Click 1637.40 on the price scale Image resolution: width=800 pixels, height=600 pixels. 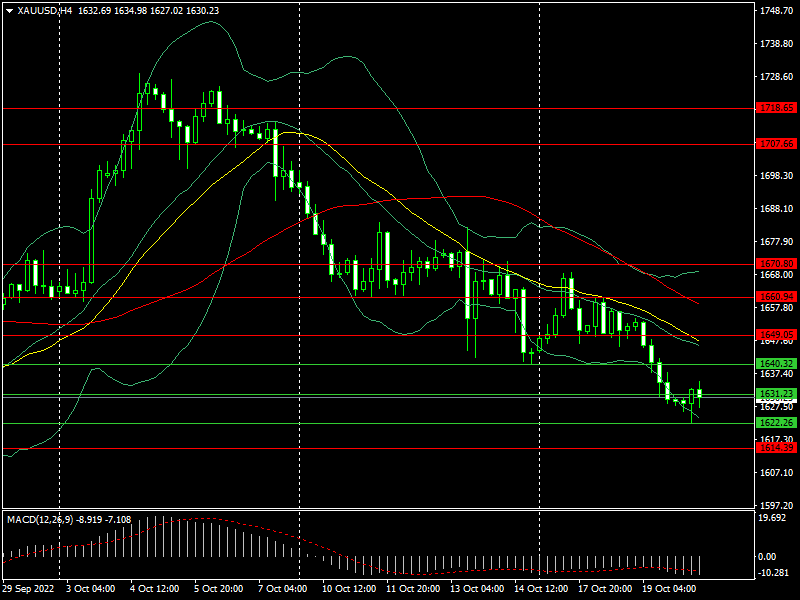click(777, 373)
